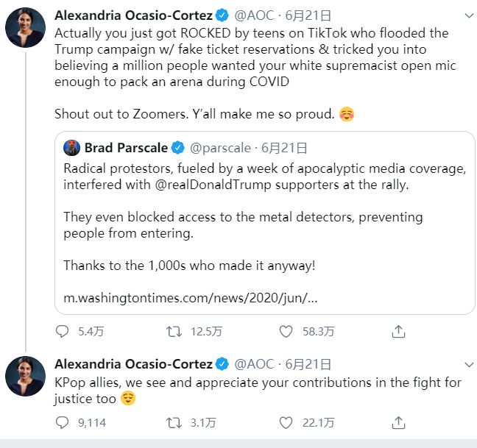Reply to the first AOC tweet
Screen dimensions: 477x448
[x=63, y=332]
